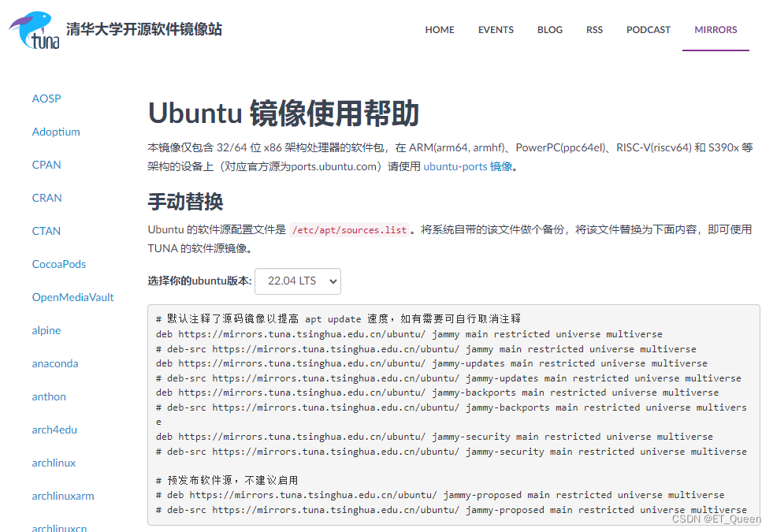Open the PODCAST page

[648, 29]
